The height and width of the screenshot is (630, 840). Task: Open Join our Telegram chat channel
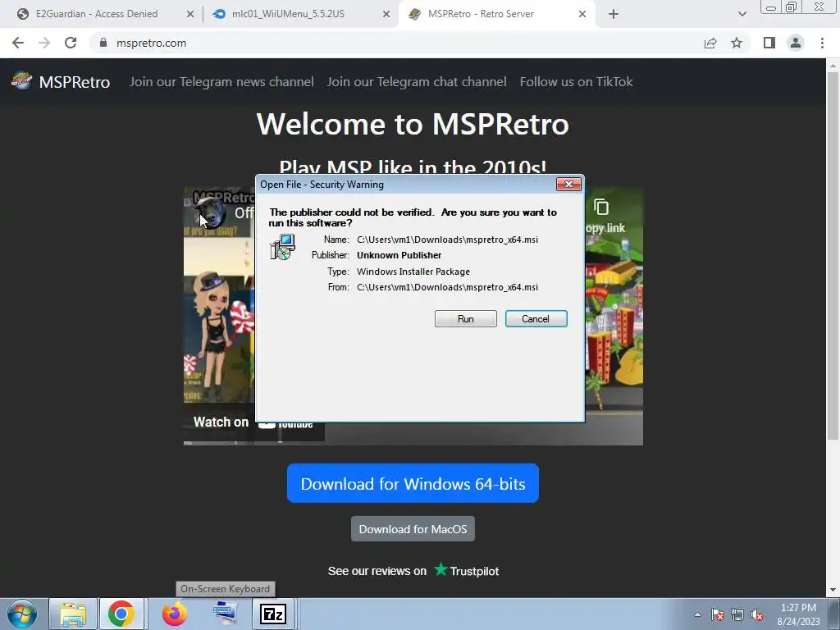click(x=417, y=81)
